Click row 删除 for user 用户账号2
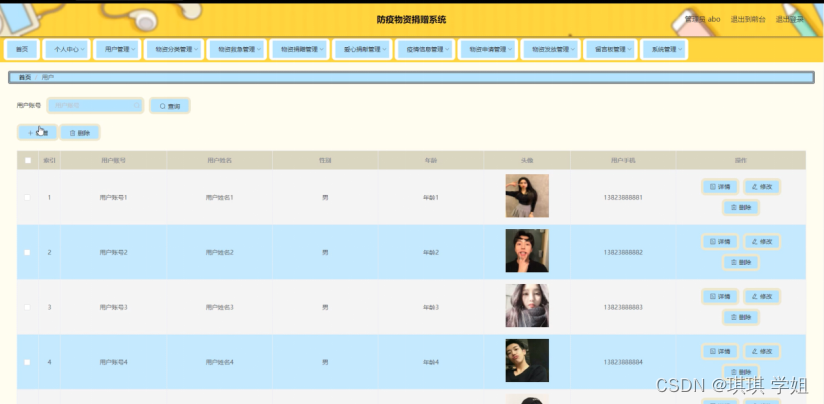 click(x=741, y=262)
